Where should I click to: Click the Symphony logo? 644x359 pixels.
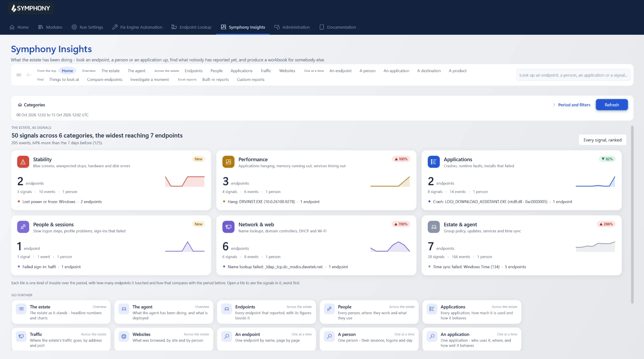[31, 8]
